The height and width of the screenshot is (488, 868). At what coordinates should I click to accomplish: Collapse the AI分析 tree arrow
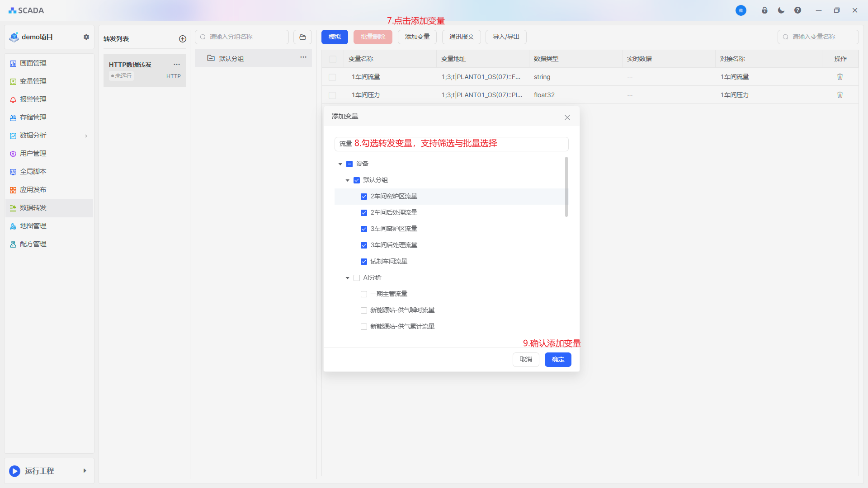348,278
